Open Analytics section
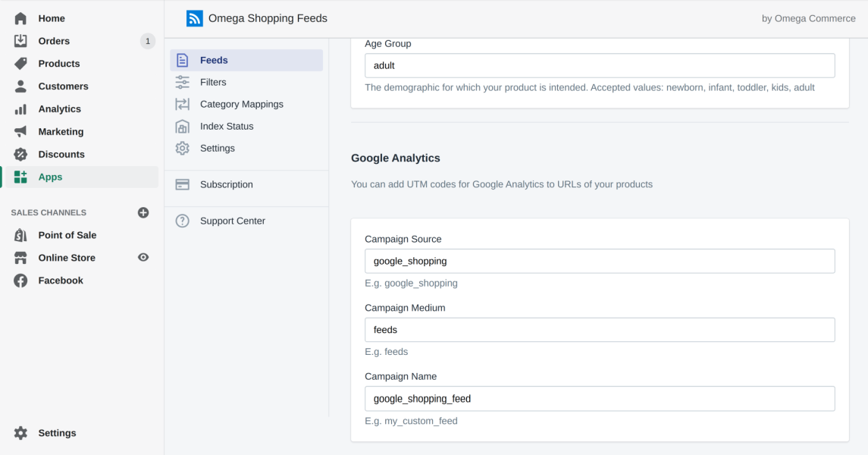This screenshot has width=868, height=455. (59, 109)
